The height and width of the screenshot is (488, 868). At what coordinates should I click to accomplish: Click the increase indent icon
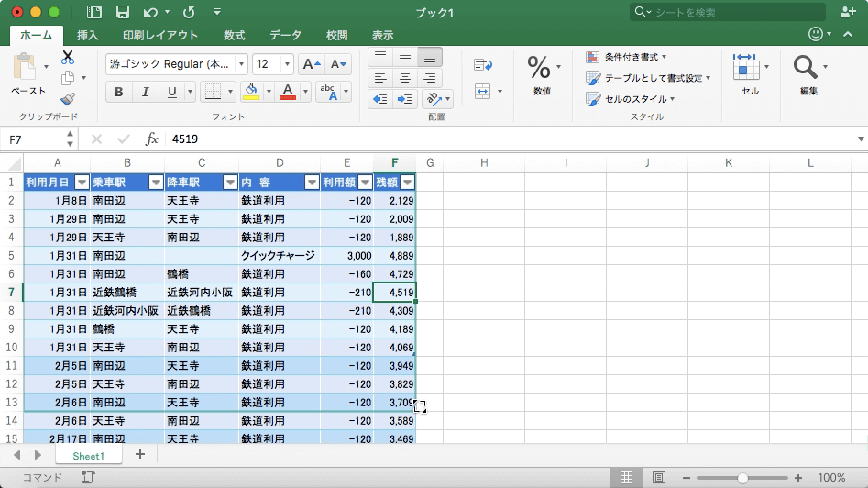pos(404,99)
